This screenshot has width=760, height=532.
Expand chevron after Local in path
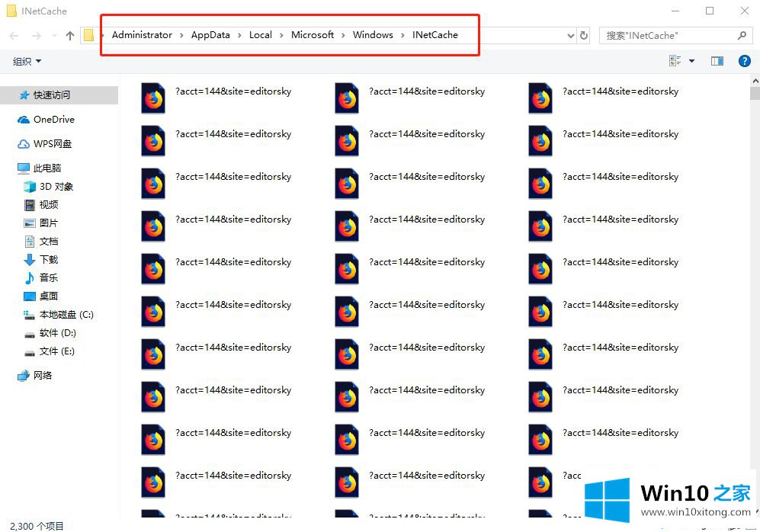pos(281,35)
